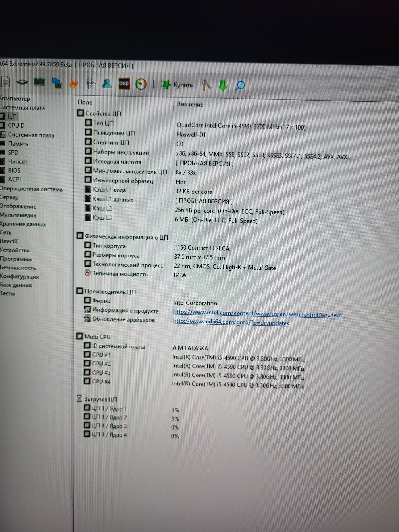Select ACPI in the sidebar

(14, 179)
